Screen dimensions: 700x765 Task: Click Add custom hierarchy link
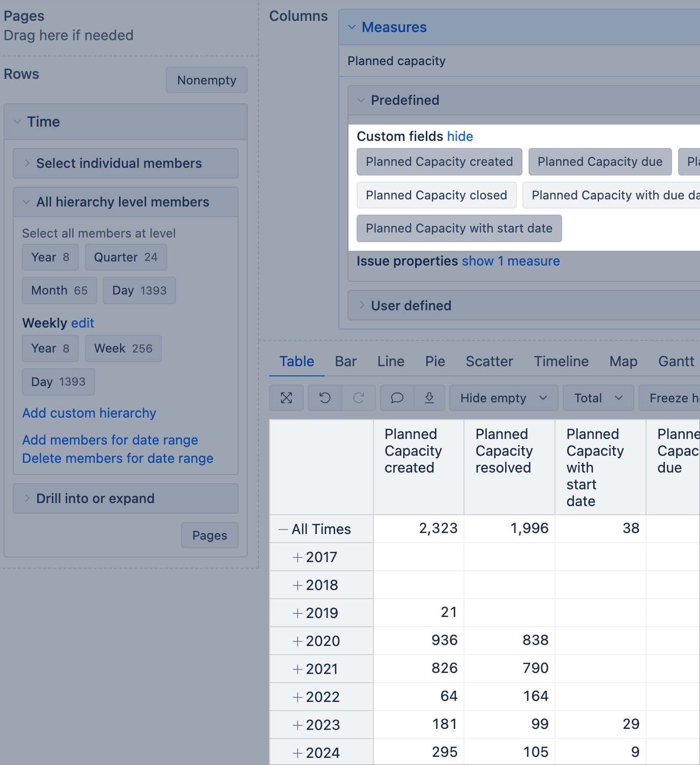[x=89, y=413]
